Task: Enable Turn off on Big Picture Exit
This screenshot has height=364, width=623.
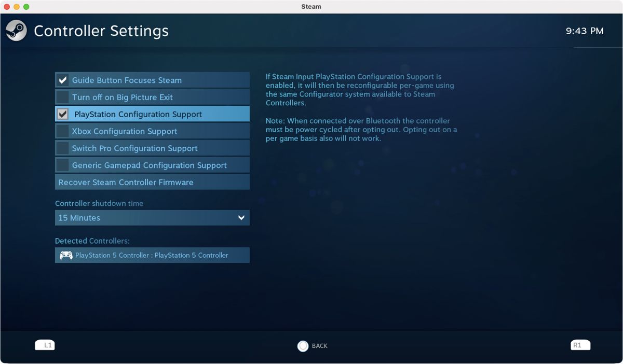Action: coord(63,97)
